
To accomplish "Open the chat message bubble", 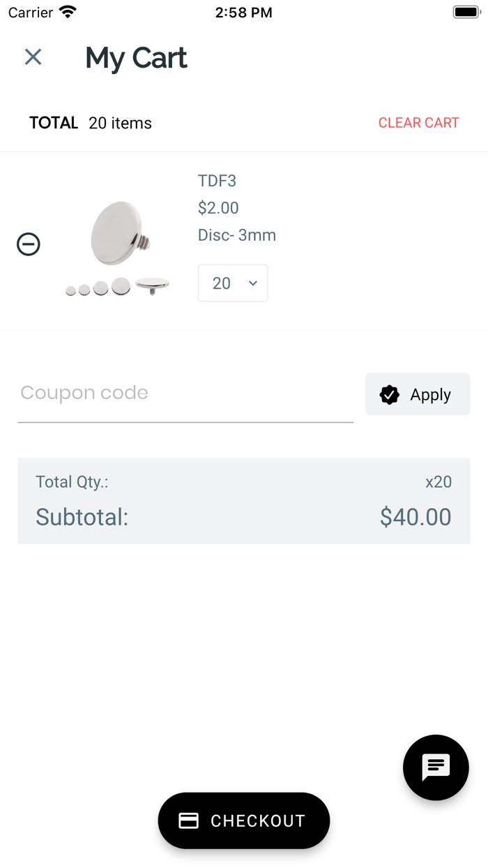I will [x=436, y=767].
